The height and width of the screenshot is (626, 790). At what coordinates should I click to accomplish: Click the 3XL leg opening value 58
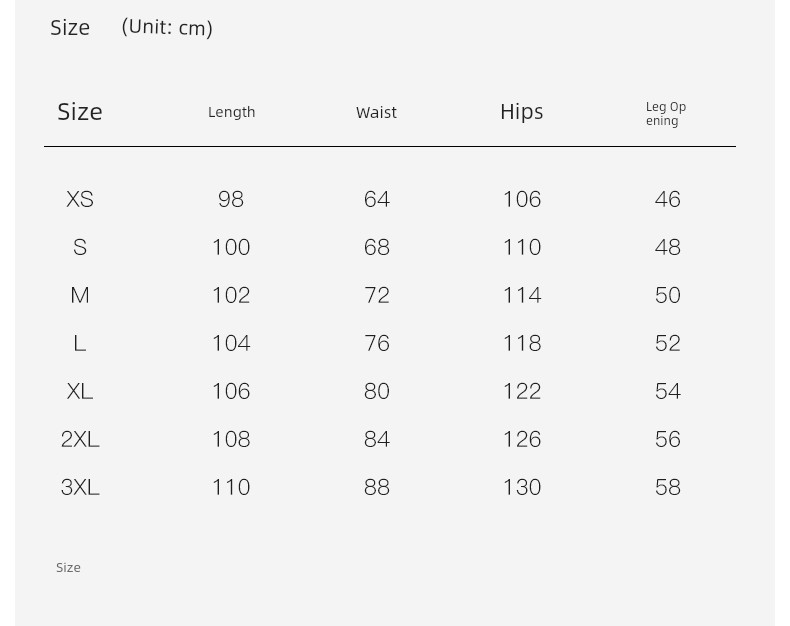pos(668,487)
